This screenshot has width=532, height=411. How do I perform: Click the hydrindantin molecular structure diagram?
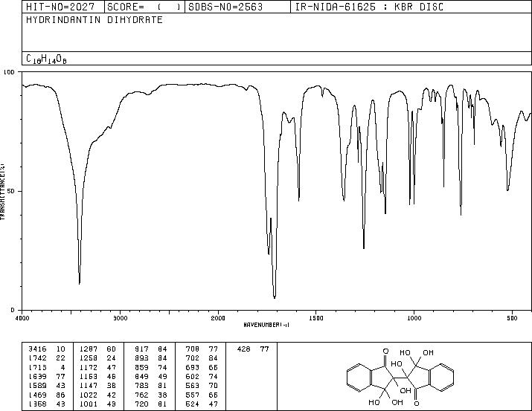coord(400,377)
